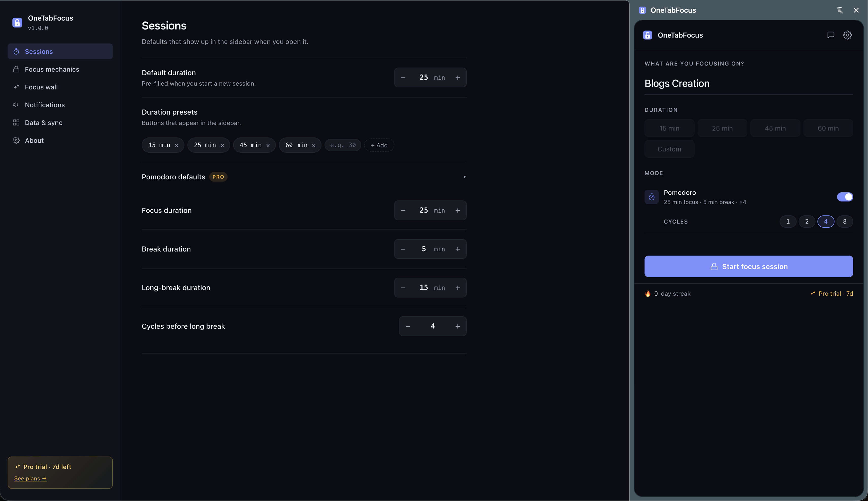Increase Focus duration with plus

[x=458, y=211]
